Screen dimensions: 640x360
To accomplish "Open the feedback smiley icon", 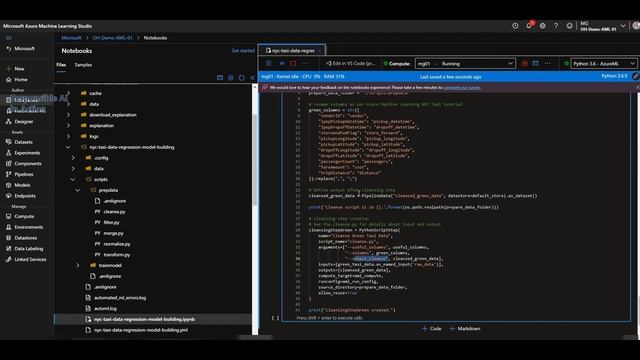I will click(569, 26).
